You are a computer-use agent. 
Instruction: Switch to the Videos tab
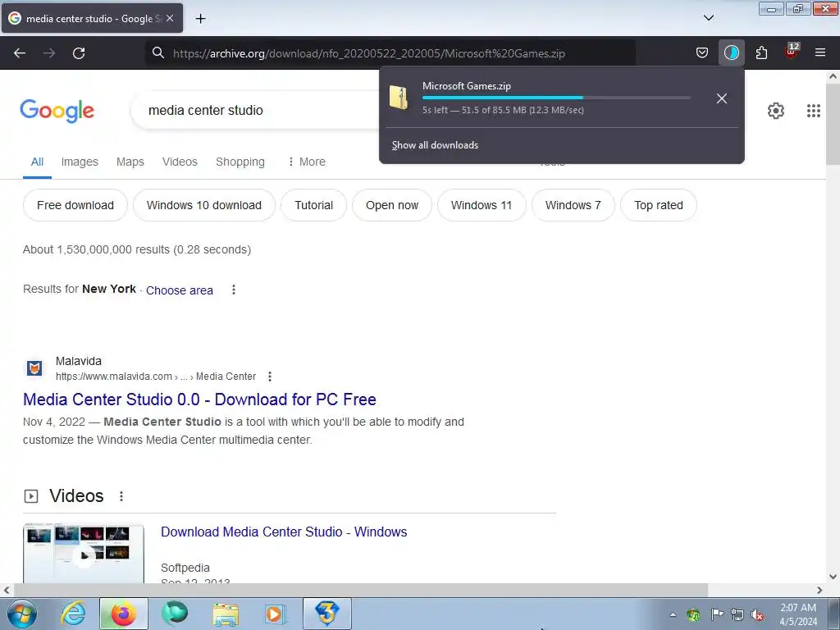[180, 162]
